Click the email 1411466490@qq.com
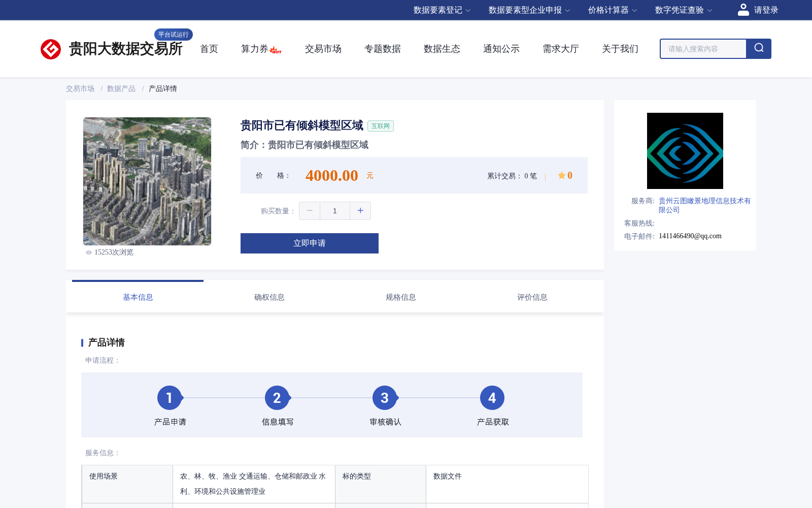Screen dimensions: 812x508 pos(690,236)
